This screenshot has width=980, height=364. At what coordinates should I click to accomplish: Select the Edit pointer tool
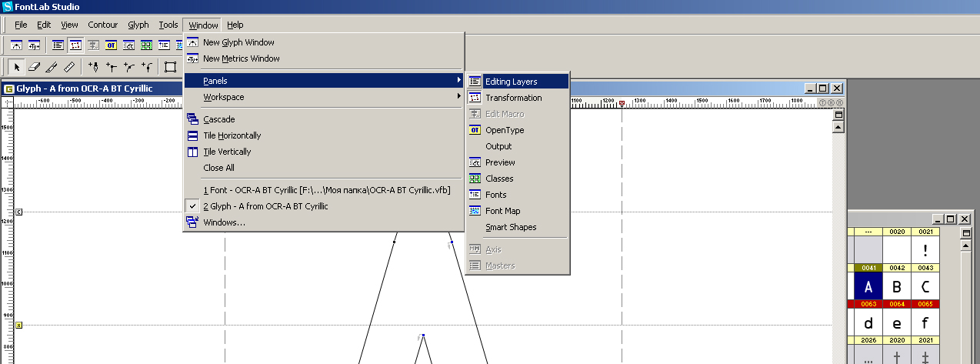[x=17, y=67]
